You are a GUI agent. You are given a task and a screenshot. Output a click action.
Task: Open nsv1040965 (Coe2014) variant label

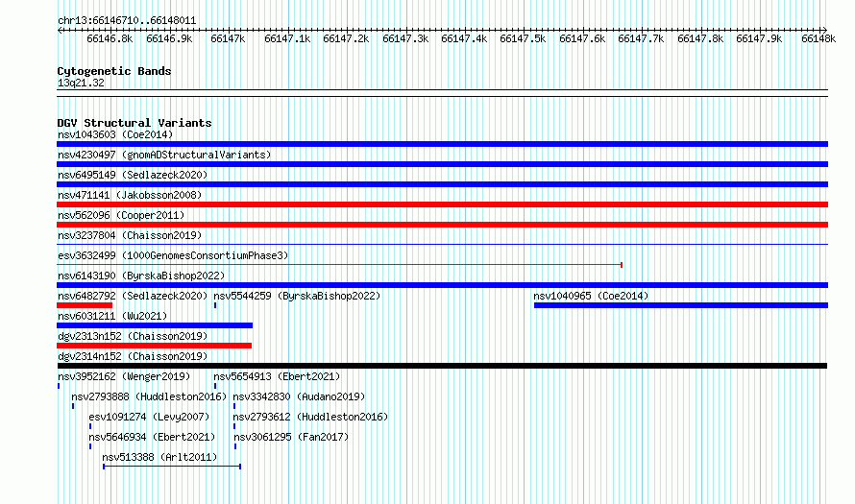591,296
